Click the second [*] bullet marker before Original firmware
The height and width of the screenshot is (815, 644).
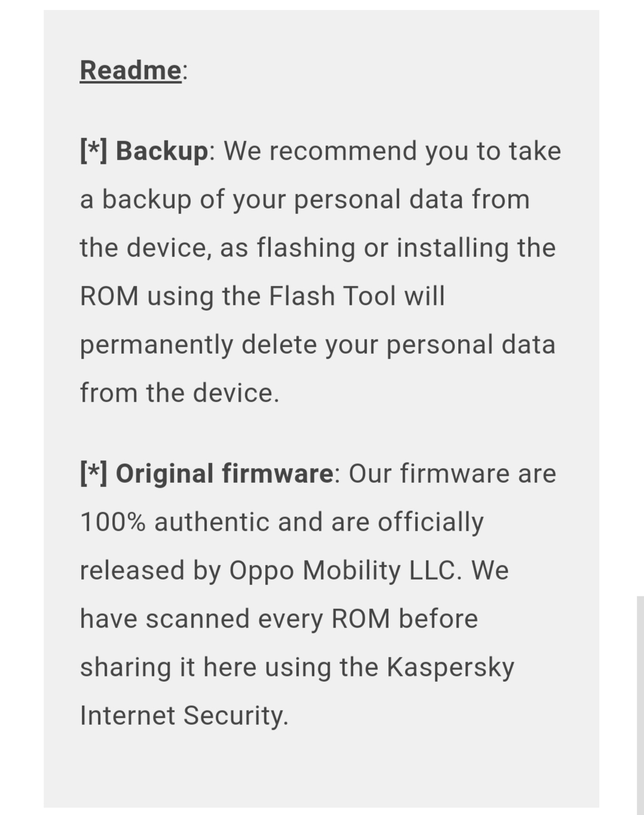point(94,473)
